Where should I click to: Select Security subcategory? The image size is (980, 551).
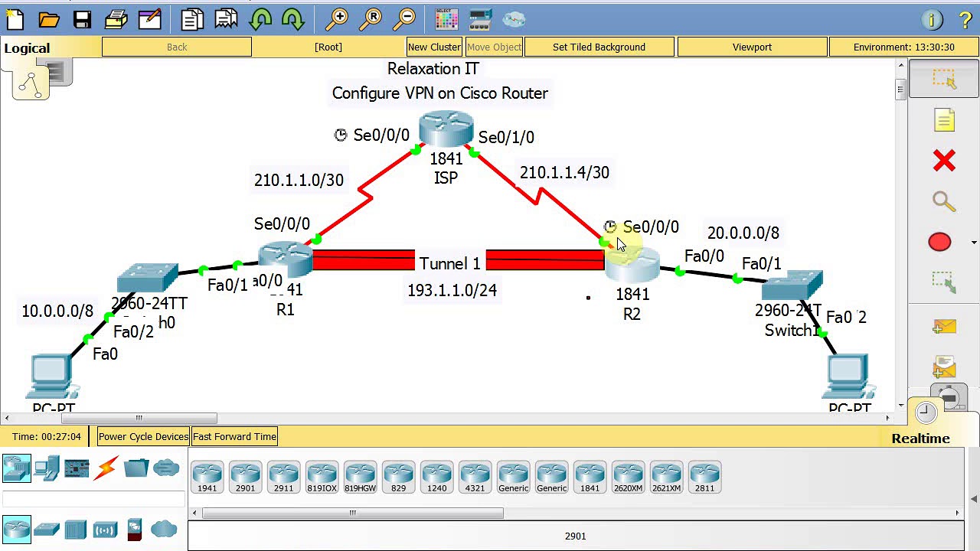[x=135, y=529]
